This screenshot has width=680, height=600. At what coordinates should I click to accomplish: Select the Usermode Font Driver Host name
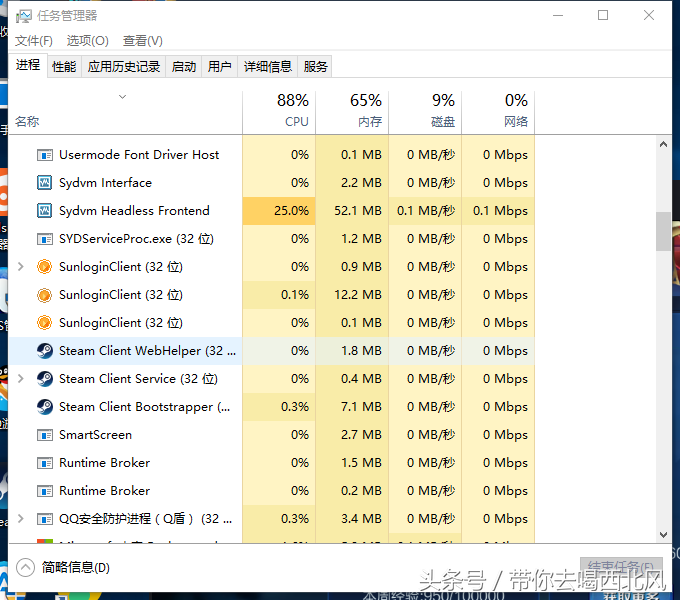click(139, 155)
